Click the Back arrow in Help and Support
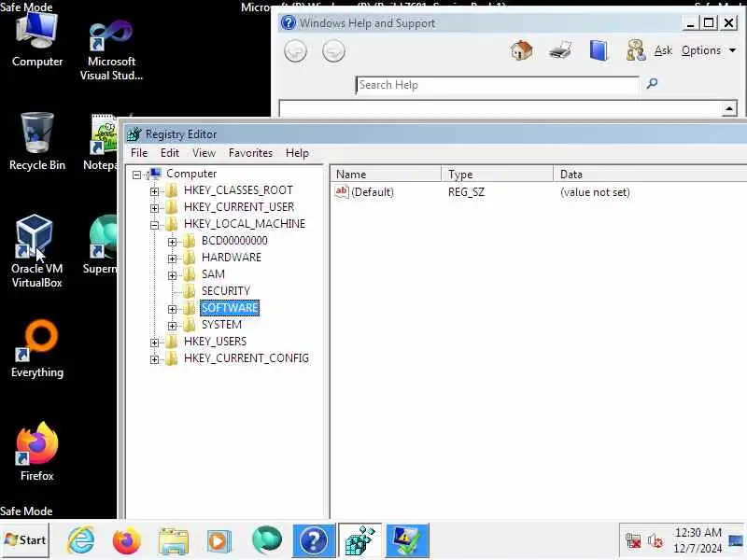Image resolution: width=747 pixels, height=560 pixels. point(295,51)
